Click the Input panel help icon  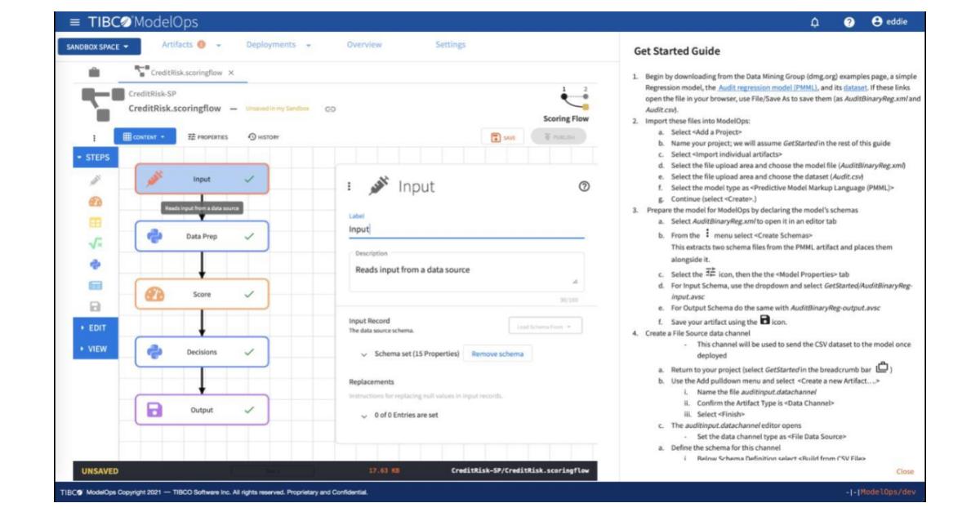[x=581, y=187]
